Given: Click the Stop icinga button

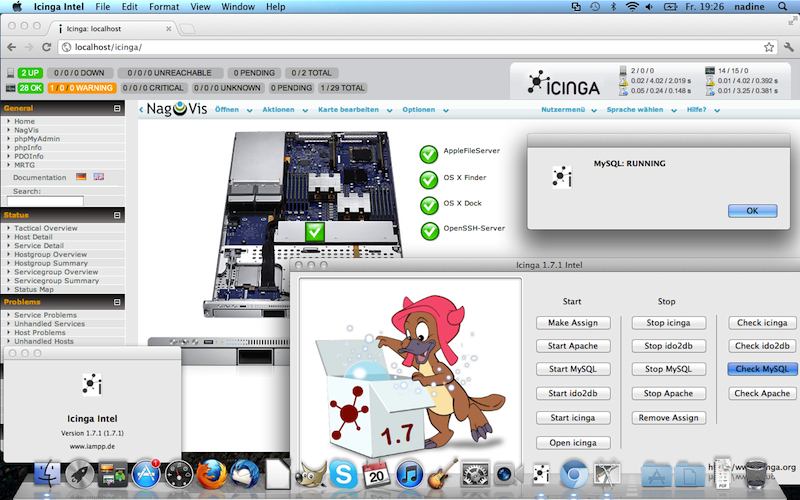Looking at the screenshot, I should (668, 323).
